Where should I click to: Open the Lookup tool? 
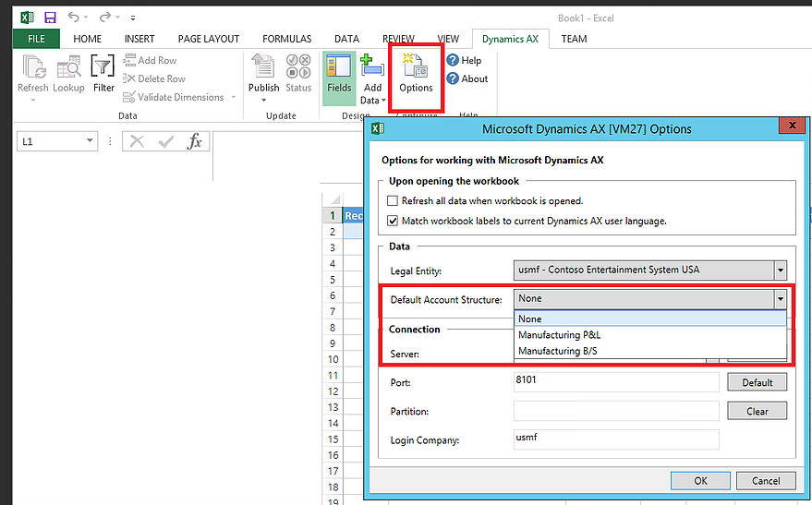[69, 67]
